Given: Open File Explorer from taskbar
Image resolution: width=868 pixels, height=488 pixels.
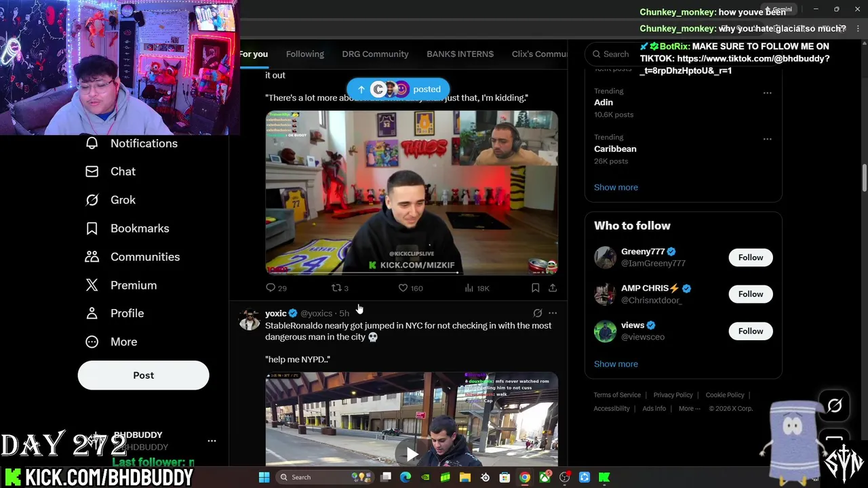Looking at the screenshot, I should point(465,477).
